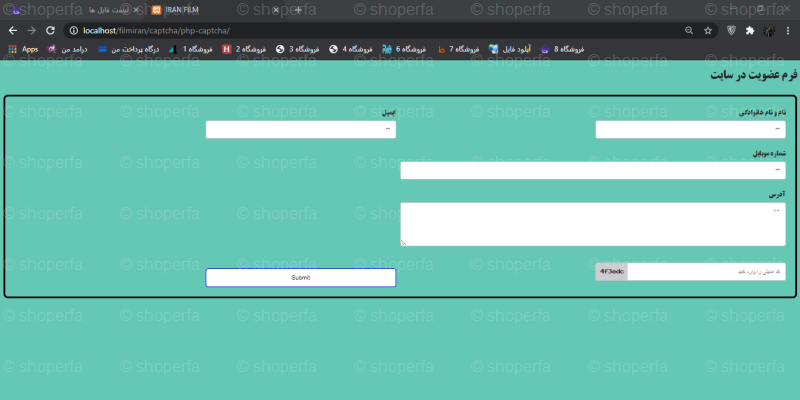Open the browser three-dot menu

[x=789, y=30]
